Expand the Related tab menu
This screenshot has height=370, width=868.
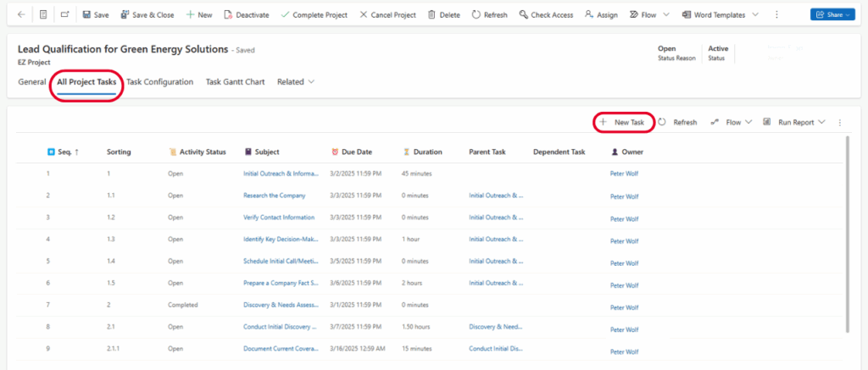tap(296, 82)
